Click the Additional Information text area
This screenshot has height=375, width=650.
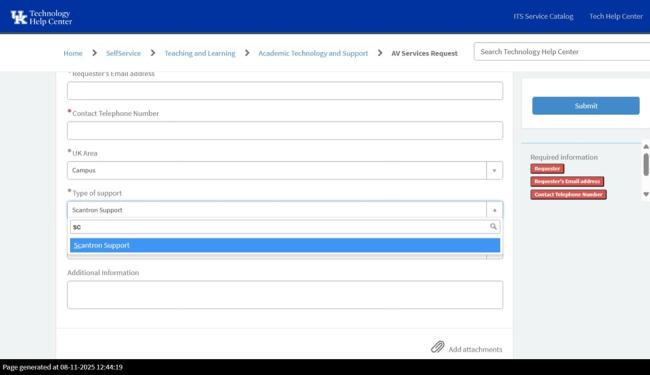point(285,295)
